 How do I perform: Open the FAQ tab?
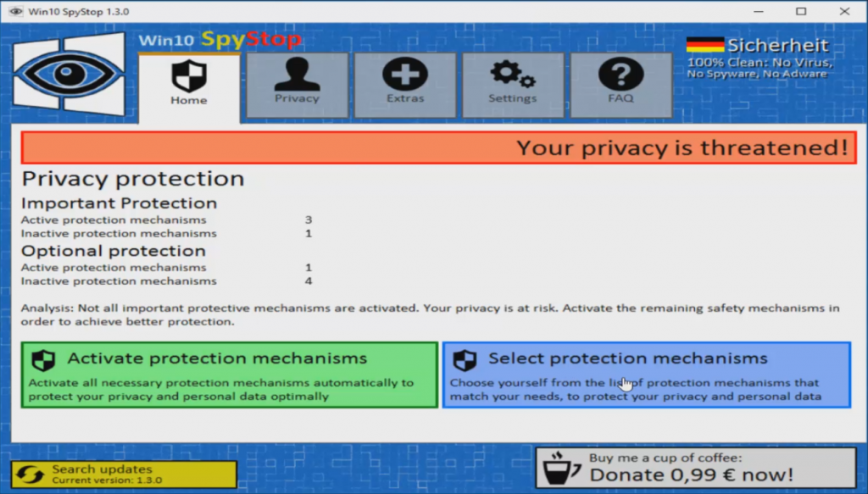point(621,86)
